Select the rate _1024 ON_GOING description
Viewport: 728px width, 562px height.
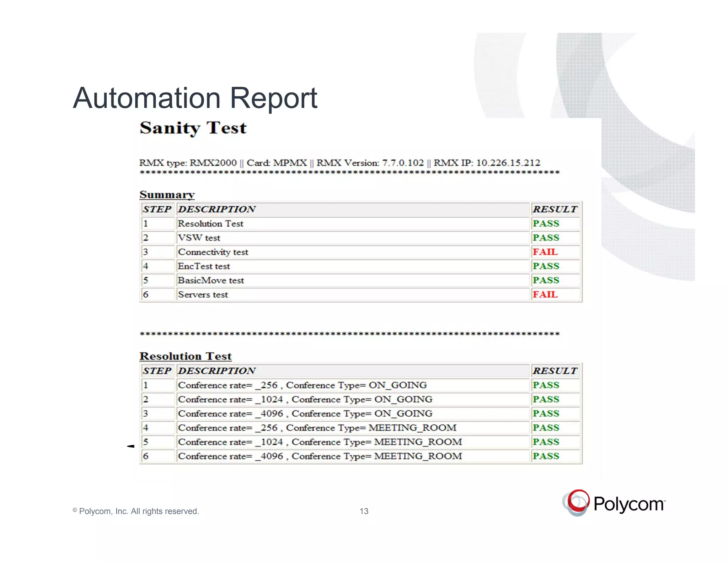(353, 399)
